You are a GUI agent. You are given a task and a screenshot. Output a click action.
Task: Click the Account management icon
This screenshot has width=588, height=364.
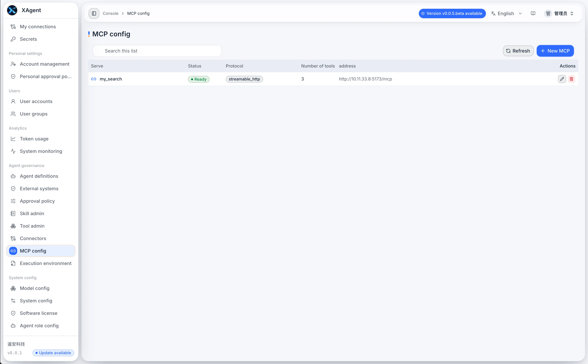pyautogui.click(x=13, y=64)
